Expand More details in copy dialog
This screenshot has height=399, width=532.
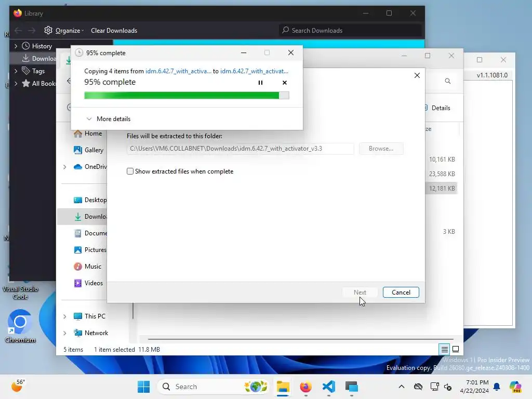click(108, 119)
